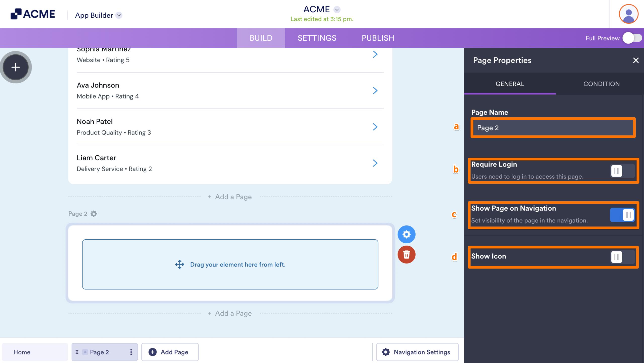Open Liam Carter row chevron
Viewport: 644px width, 363px height.
point(375,163)
